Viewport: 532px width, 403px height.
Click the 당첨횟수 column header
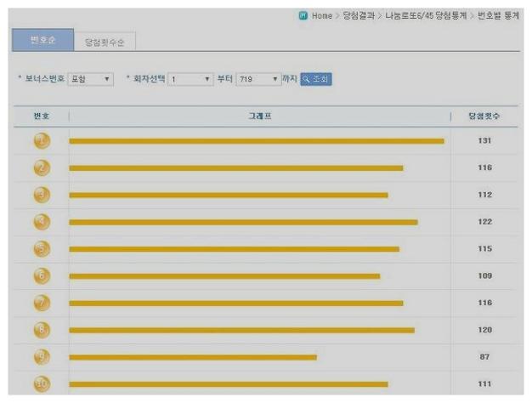click(484, 116)
